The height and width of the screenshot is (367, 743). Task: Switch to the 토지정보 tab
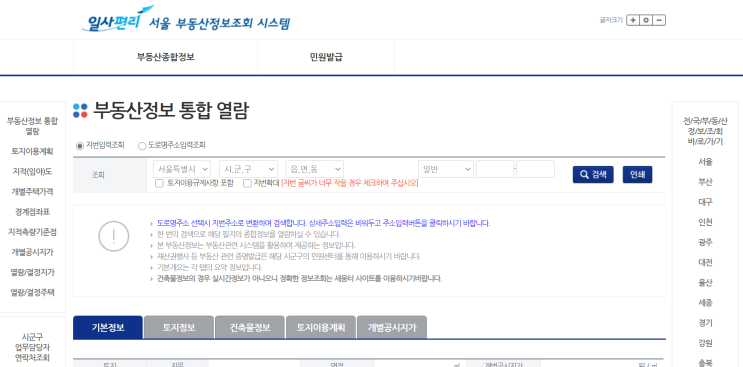click(x=179, y=327)
